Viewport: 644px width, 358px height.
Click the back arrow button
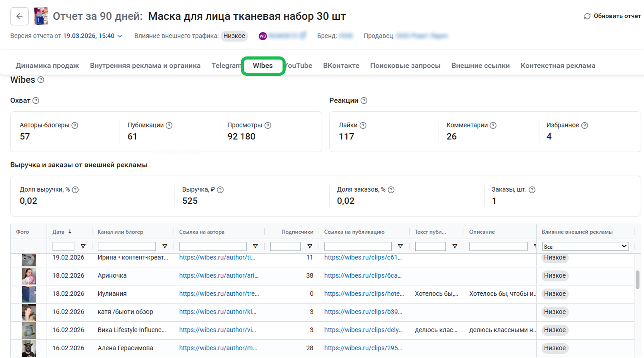pos(19,16)
